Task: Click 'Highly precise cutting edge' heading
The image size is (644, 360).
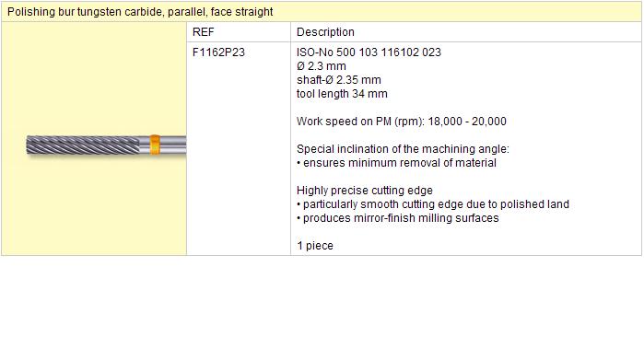Action: tap(365, 191)
